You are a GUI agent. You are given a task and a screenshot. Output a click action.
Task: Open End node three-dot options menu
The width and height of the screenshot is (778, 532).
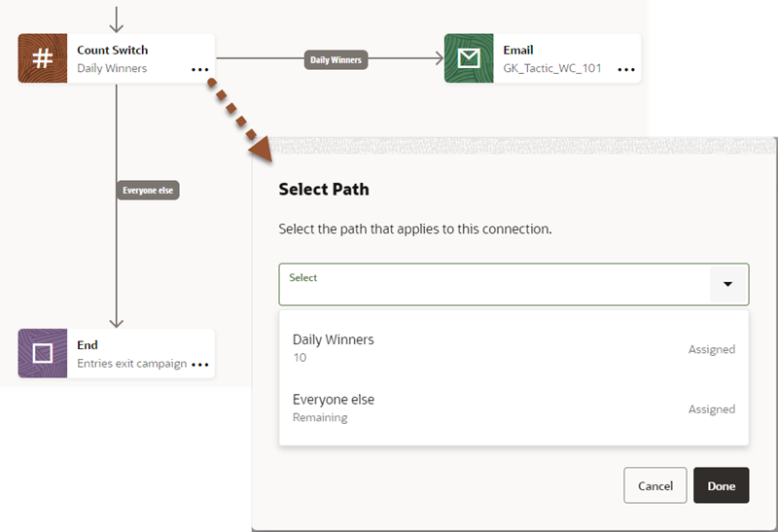click(200, 365)
